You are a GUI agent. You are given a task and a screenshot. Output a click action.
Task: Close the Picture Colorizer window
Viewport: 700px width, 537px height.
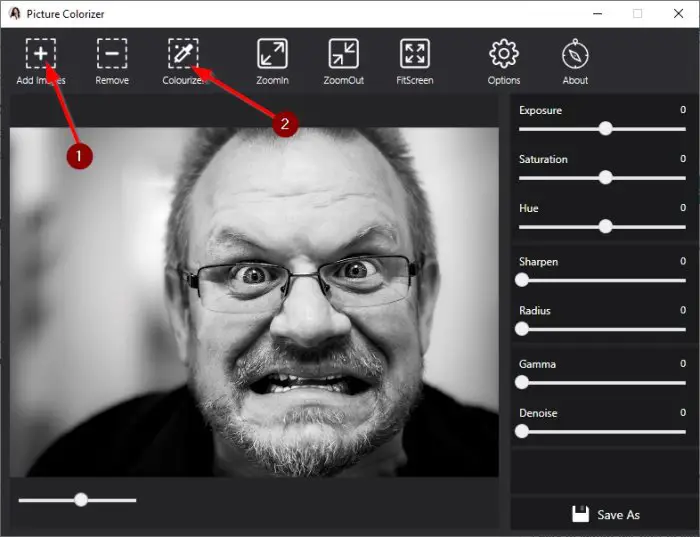point(678,13)
